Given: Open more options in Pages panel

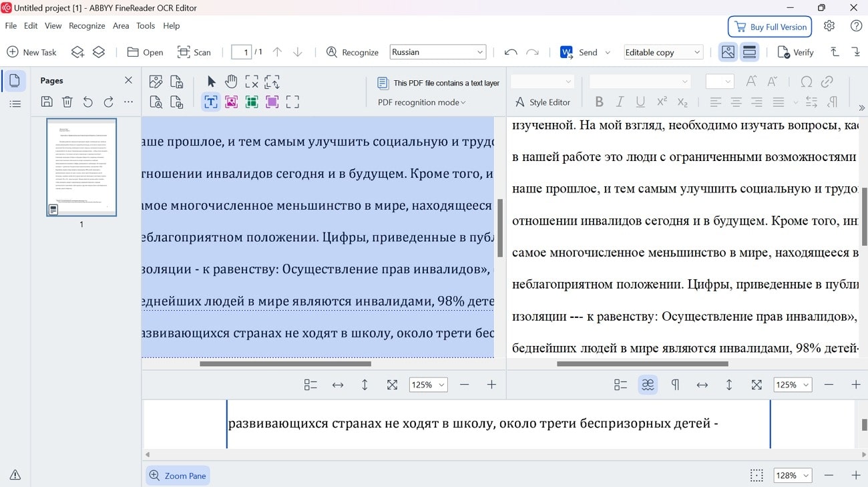Looking at the screenshot, I should tap(128, 102).
